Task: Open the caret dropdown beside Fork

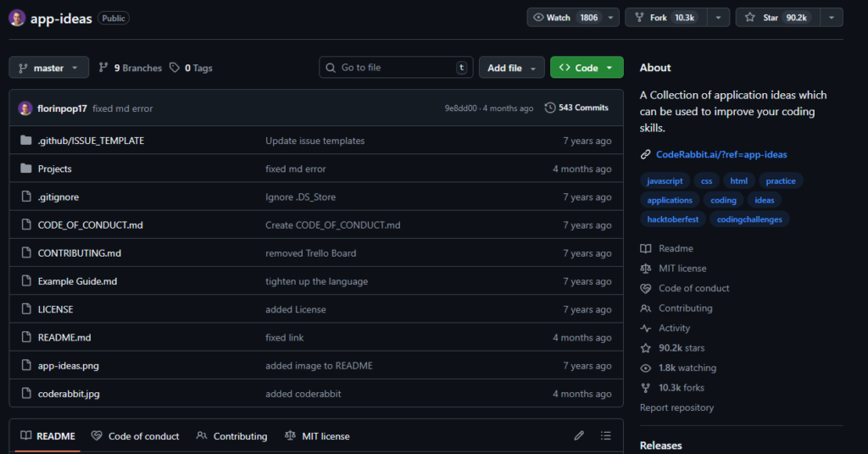Action: [x=718, y=18]
